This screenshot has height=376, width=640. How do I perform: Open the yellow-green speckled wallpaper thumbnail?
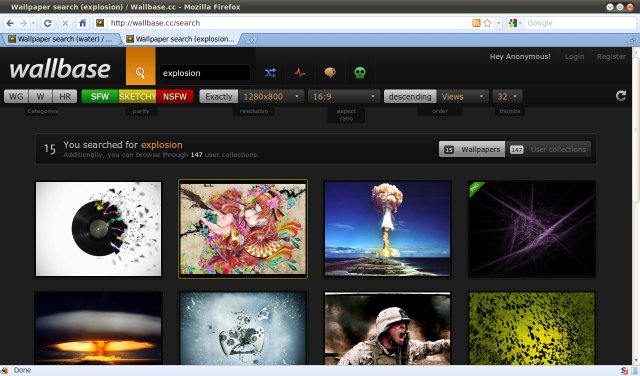point(532,328)
